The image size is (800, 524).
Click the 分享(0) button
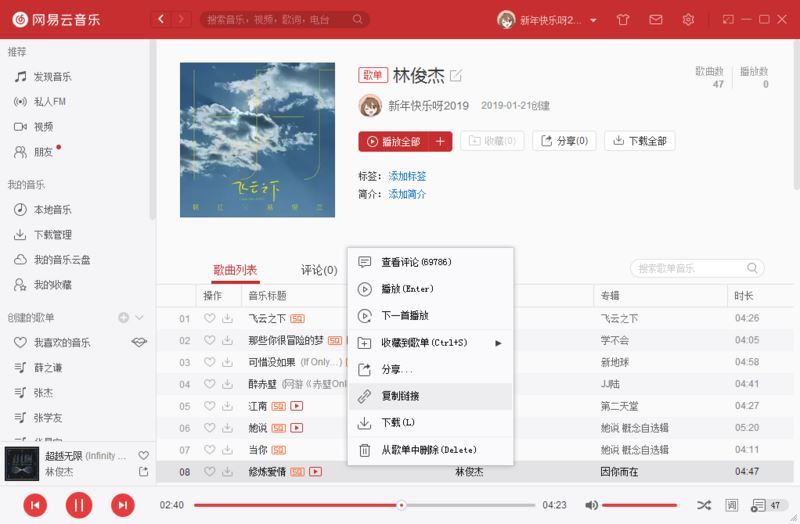564,141
